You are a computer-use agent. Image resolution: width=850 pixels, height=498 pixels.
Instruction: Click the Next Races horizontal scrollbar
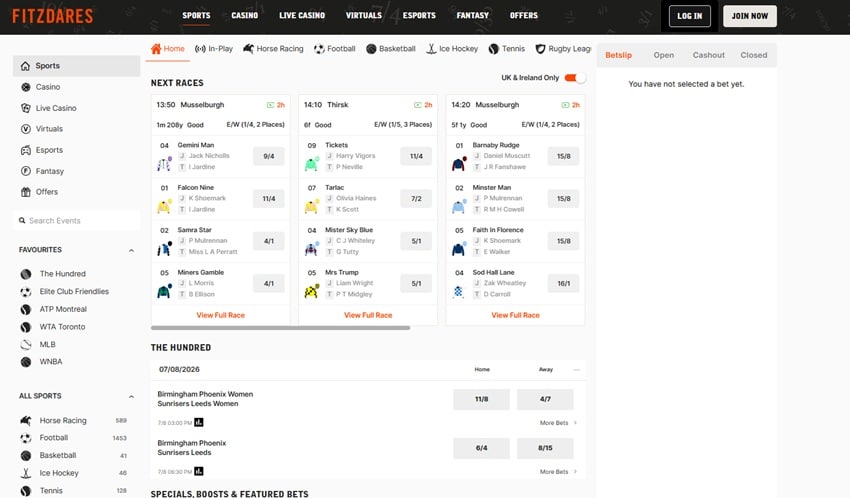coord(280,328)
